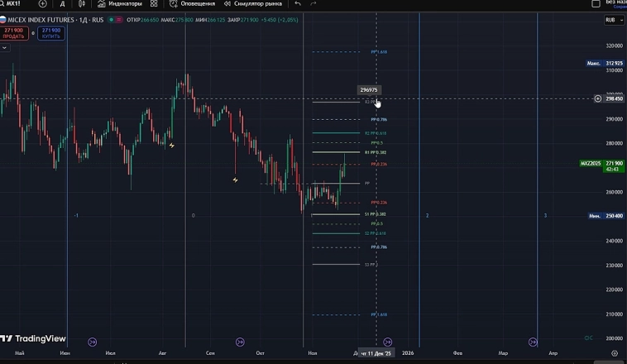The width and height of the screenshot is (627, 364).
Task: Open the chart timeframe selector Д
Action: (x=62, y=4)
